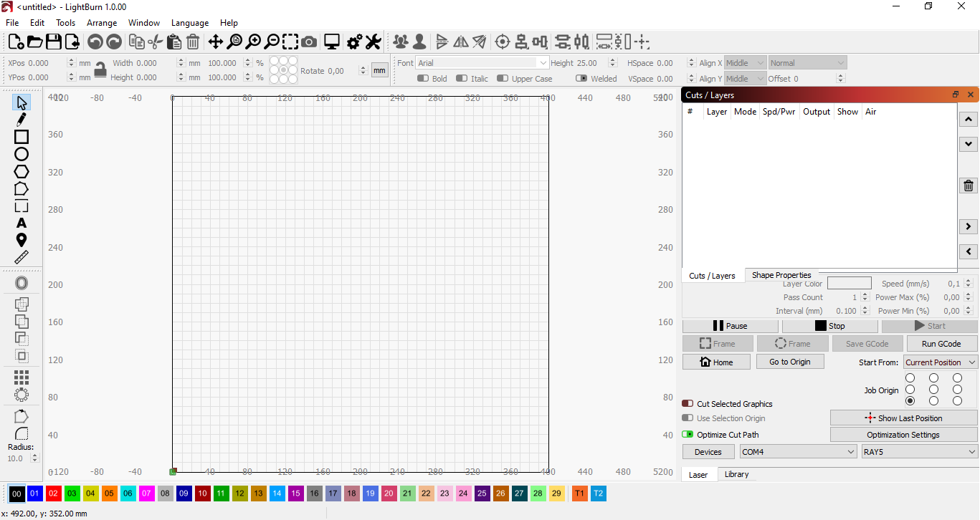Click the Cut scissors icon
The width and height of the screenshot is (980, 520).
click(155, 42)
